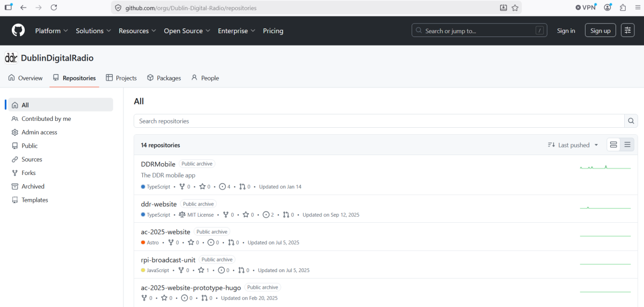
Task: Click the DublinDigitalRadio organization name
Action: [57, 58]
